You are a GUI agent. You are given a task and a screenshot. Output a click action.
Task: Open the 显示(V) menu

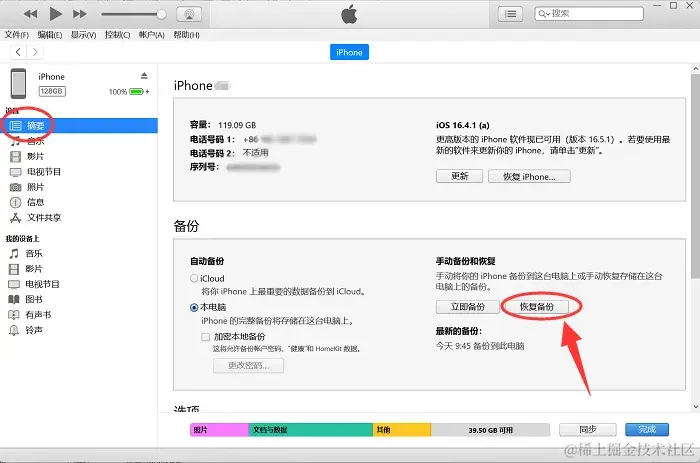coord(83,35)
